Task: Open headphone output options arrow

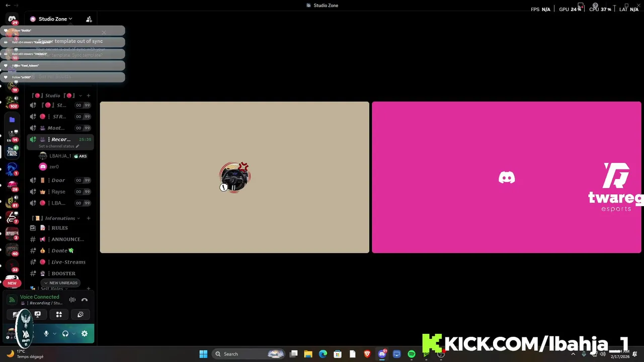Action: tap(73, 333)
